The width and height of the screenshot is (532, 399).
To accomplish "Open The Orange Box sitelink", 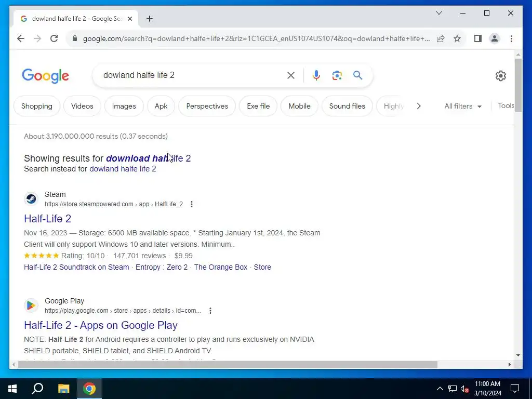I will [x=220, y=268].
